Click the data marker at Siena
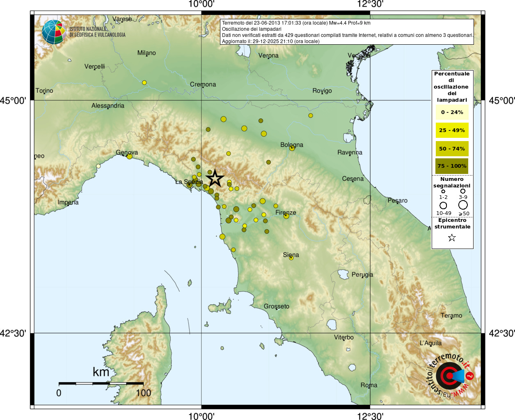 click(x=291, y=258)
